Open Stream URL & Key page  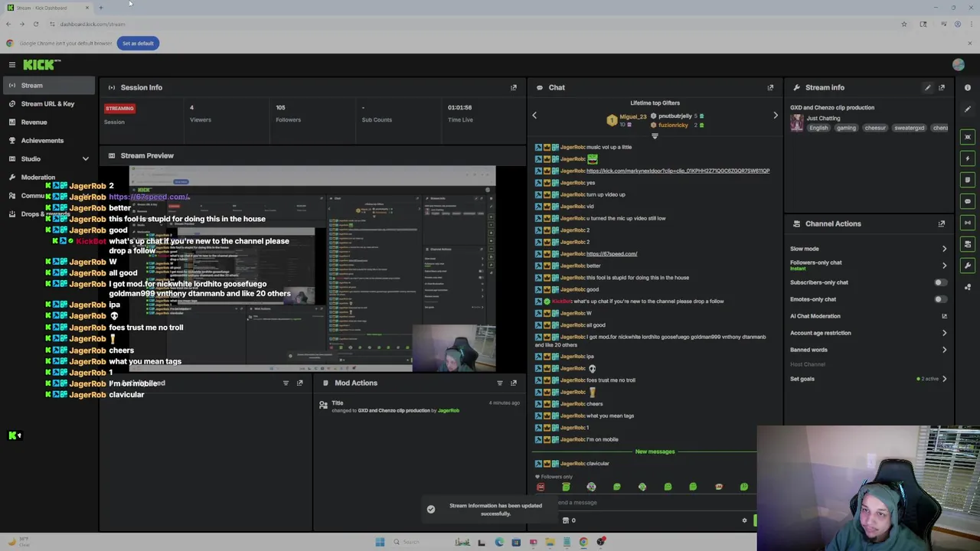pyautogui.click(x=49, y=103)
